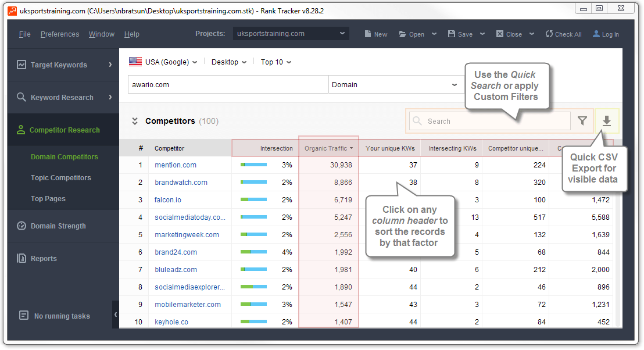Select Topic Competitors in sidebar
The image size is (644, 350).
click(61, 177)
